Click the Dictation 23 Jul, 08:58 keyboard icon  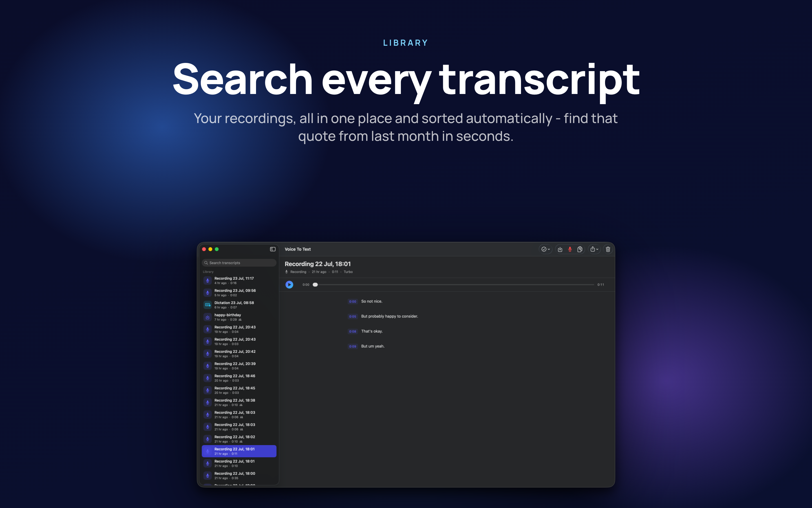208,305
